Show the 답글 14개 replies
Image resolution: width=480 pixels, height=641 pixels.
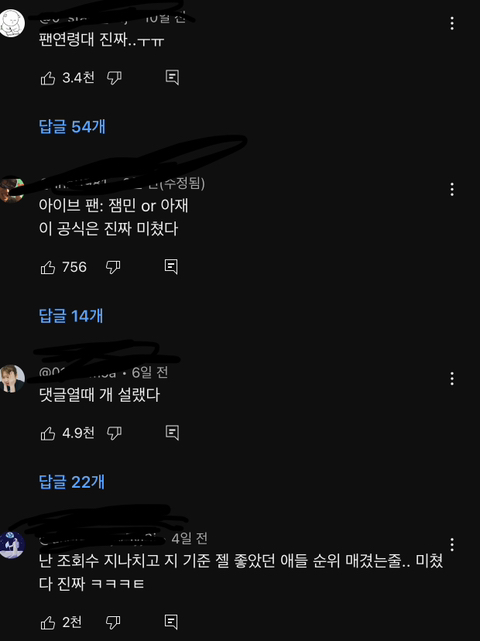71,316
